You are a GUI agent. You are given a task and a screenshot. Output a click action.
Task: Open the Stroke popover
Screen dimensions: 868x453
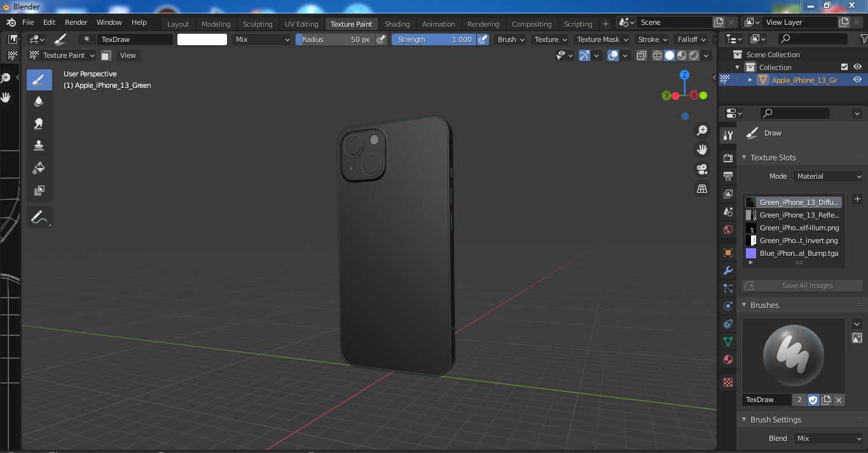click(x=652, y=39)
